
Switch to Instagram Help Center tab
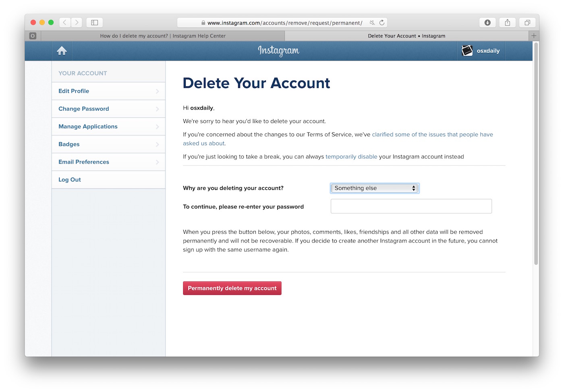(163, 36)
